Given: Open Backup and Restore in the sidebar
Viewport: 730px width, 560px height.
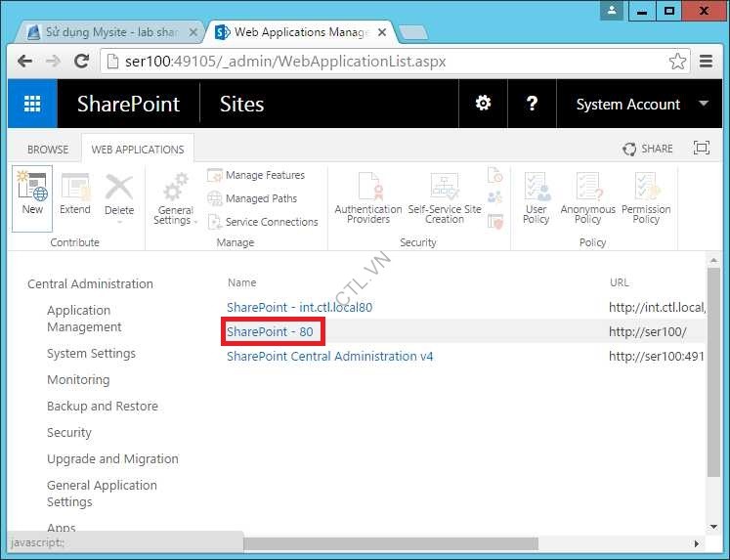Looking at the screenshot, I should coord(103,407).
